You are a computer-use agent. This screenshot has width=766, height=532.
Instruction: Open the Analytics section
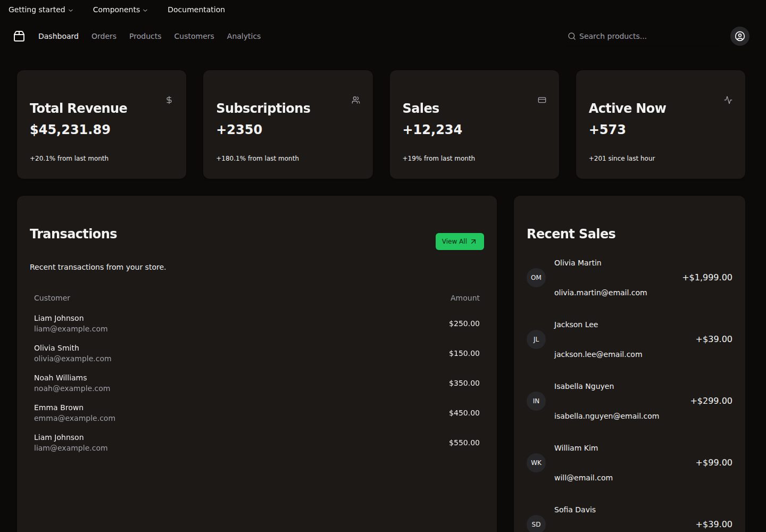coord(244,36)
